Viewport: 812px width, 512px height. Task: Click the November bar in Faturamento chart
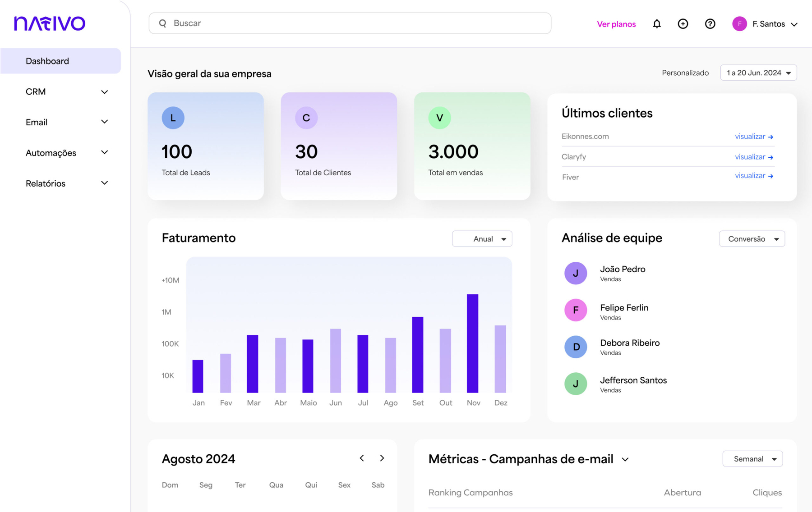[x=472, y=343]
